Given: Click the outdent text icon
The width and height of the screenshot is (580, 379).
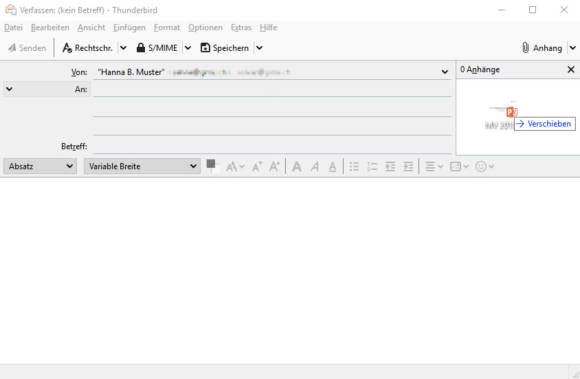Looking at the screenshot, I should click(390, 167).
